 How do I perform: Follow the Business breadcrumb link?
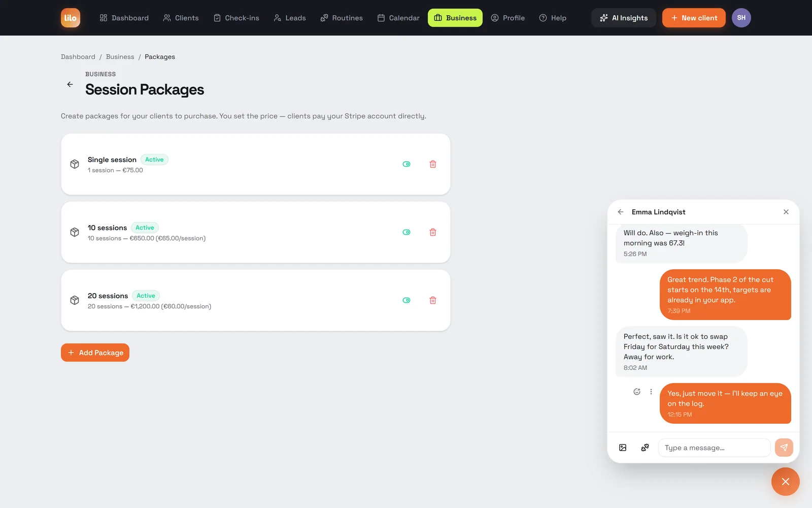click(120, 57)
